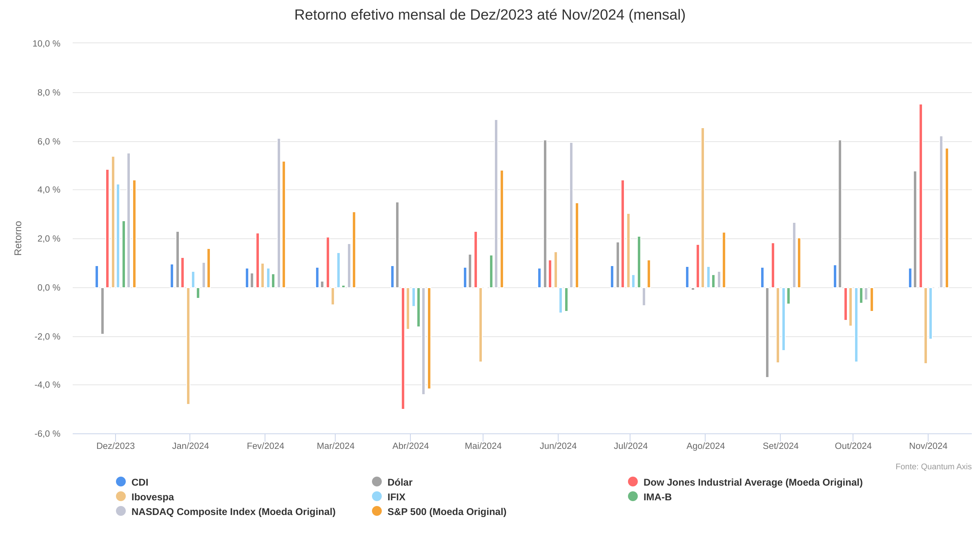Click the -4,0 % y-axis label

pyautogui.click(x=47, y=385)
